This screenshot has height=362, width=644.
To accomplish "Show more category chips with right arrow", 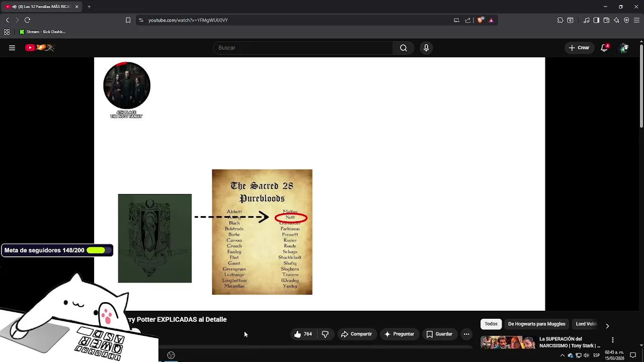I will pyautogui.click(x=607, y=326).
